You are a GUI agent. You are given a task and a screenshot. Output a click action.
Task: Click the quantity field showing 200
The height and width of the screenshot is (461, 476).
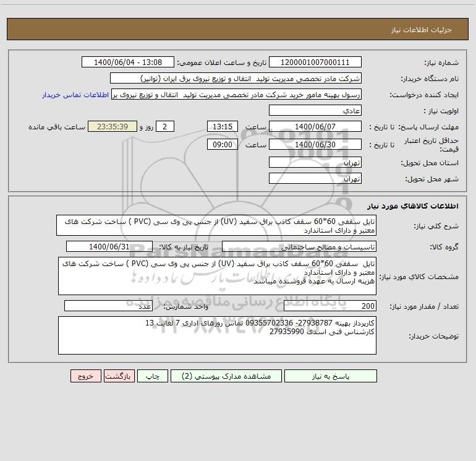[330, 306]
